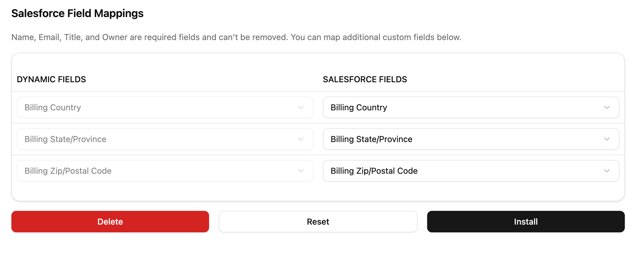This screenshot has height=256, width=644.
Task: Click the chevron on Billing State/Province Salesforce field
Action: [607, 139]
